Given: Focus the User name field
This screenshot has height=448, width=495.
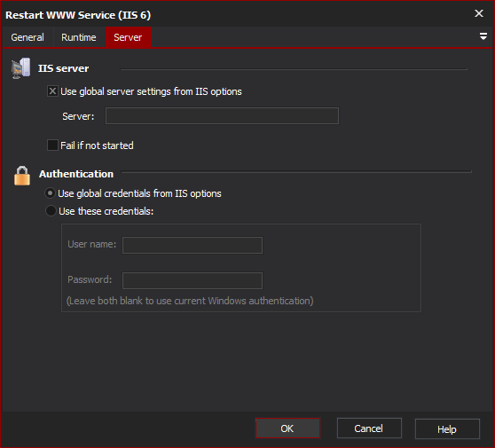Looking at the screenshot, I should click(192, 246).
